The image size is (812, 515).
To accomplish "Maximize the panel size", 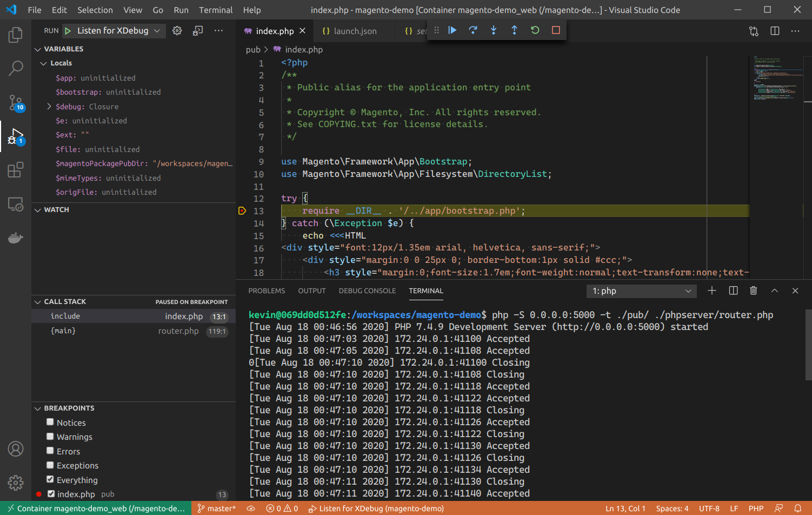I will pyautogui.click(x=775, y=290).
